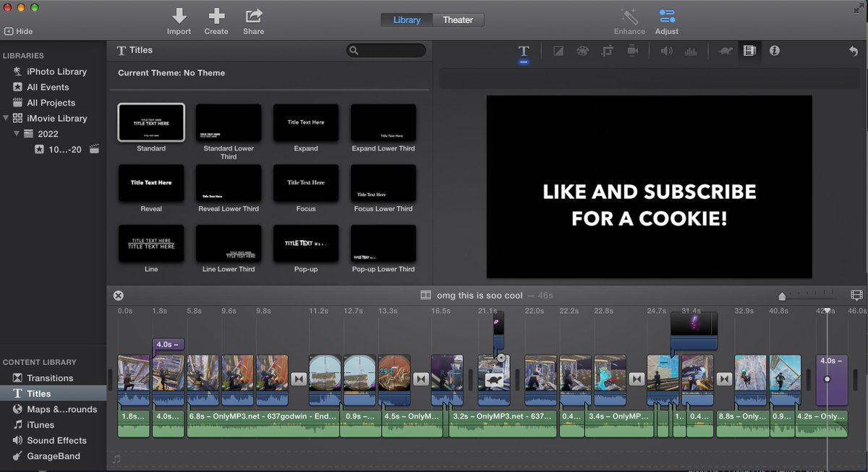Viewport: 868px width, 472px height.
Task: Select the Line title thumbnail
Action: [151, 244]
